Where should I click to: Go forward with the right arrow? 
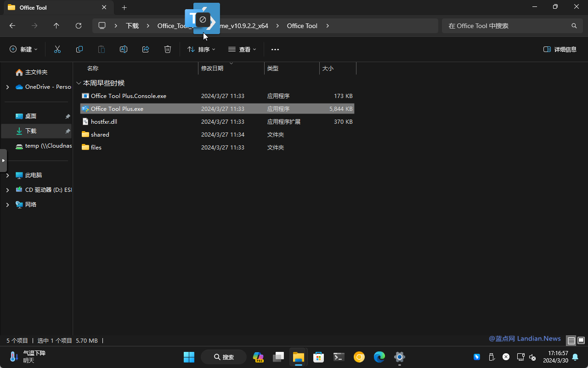tap(34, 26)
